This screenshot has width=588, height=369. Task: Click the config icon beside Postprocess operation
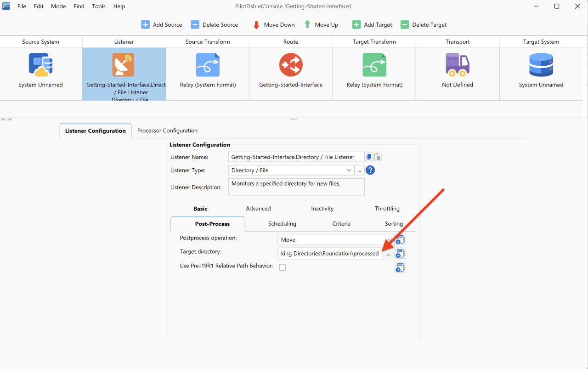pyautogui.click(x=400, y=239)
